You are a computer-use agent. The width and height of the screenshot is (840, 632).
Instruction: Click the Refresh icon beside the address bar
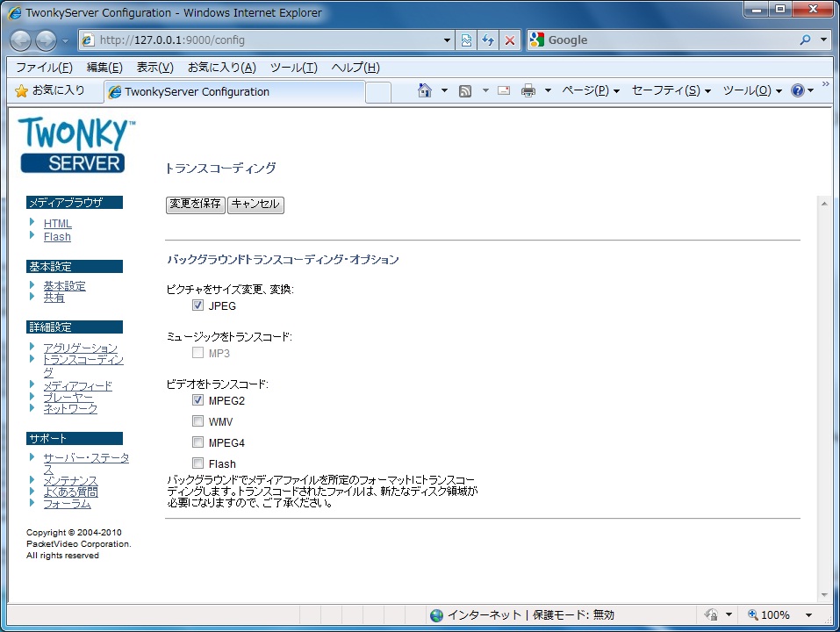tap(488, 40)
